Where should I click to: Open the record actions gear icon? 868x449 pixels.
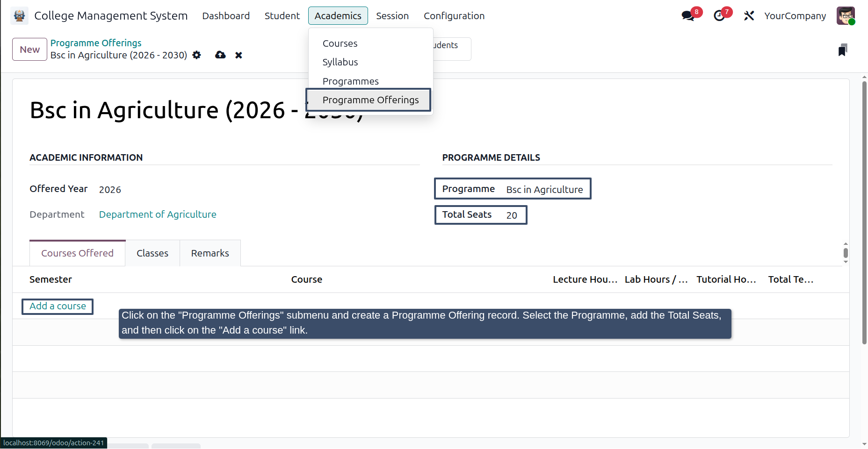pos(197,55)
